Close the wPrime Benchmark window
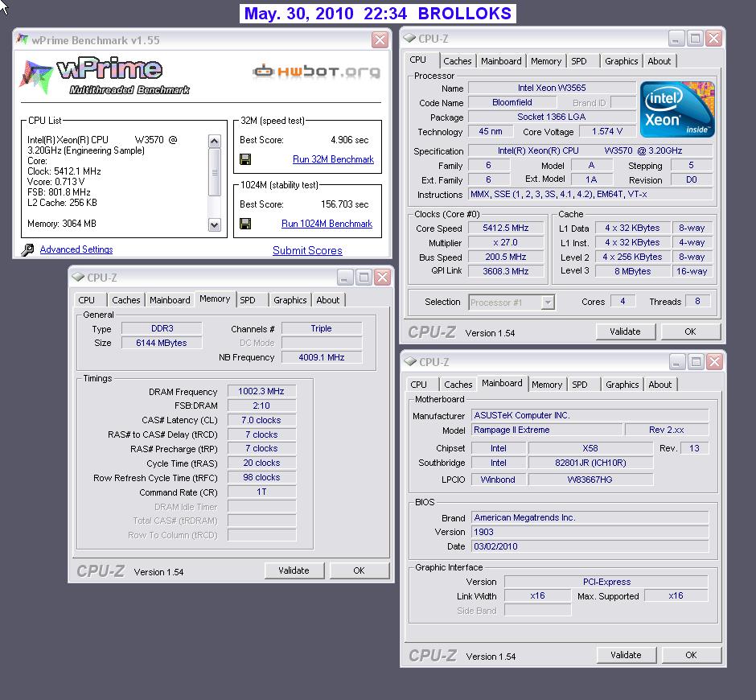This screenshot has height=700, width=756. tap(380, 40)
